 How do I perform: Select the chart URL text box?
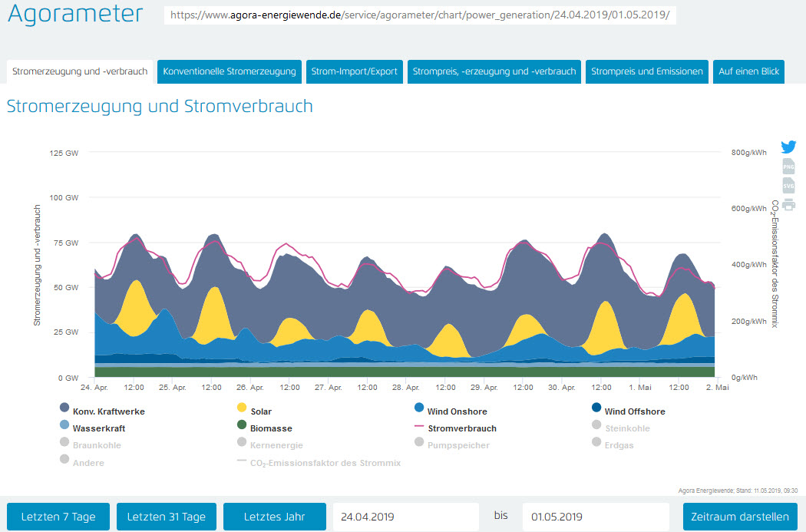(x=420, y=15)
